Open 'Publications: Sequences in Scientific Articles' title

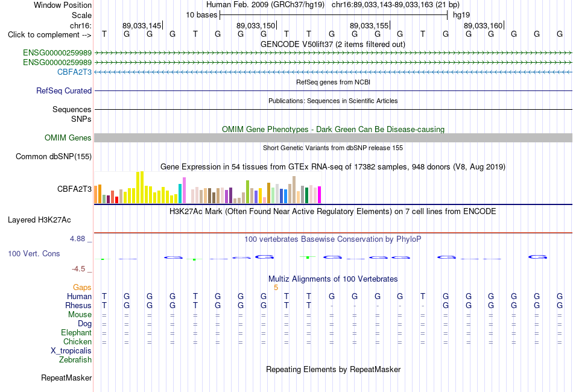pyautogui.click(x=333, y=101)
